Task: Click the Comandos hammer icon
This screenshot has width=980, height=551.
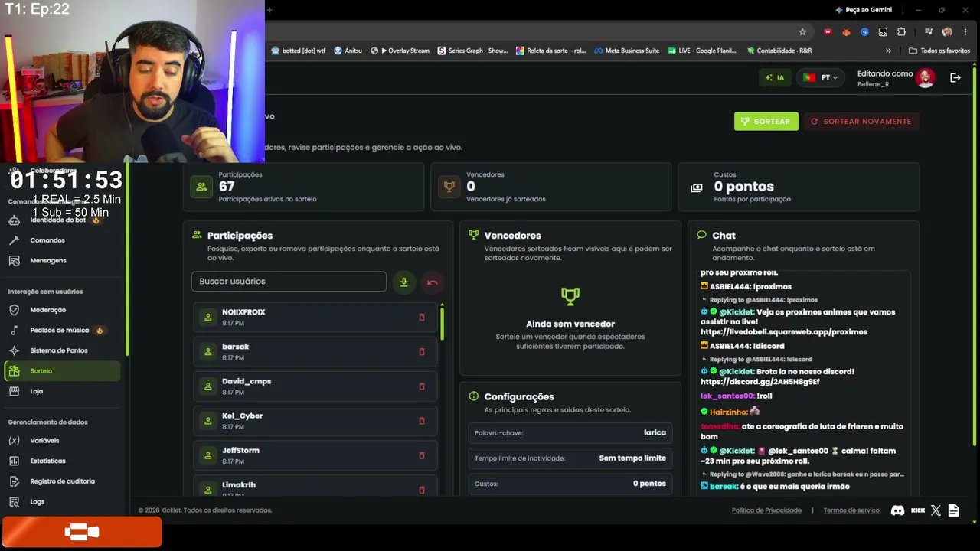Action: point(14,240)
